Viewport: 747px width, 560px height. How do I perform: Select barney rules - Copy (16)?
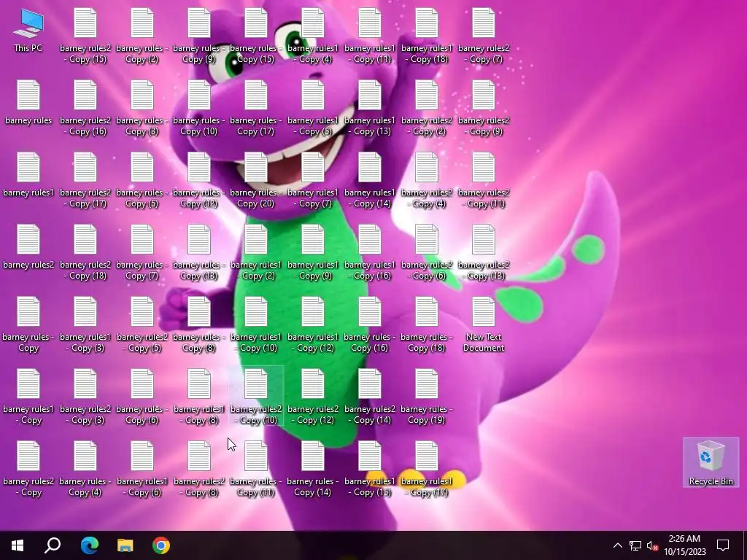pos(370,324)
